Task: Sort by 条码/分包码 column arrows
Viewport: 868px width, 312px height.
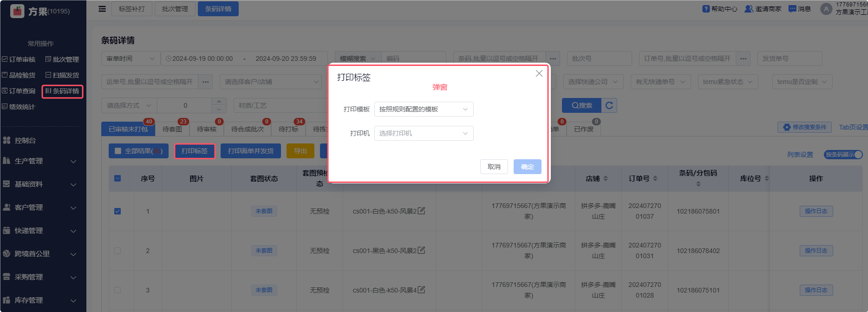Action: click(698, 184)
